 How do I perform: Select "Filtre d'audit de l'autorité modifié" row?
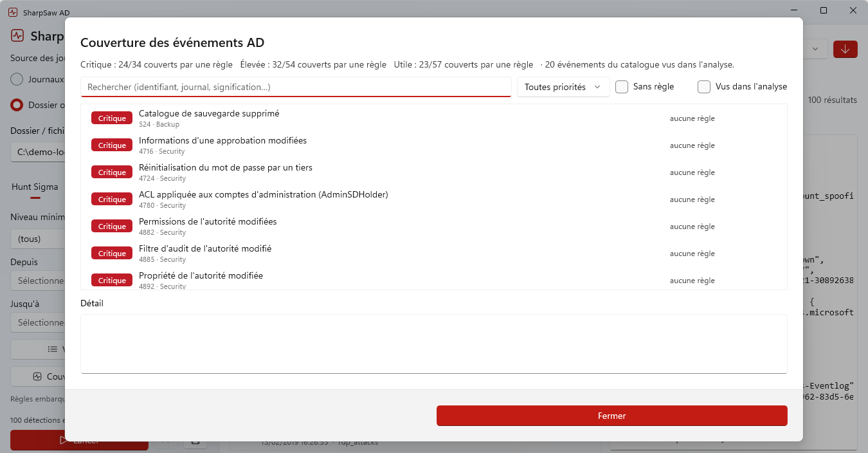point(433,254)
